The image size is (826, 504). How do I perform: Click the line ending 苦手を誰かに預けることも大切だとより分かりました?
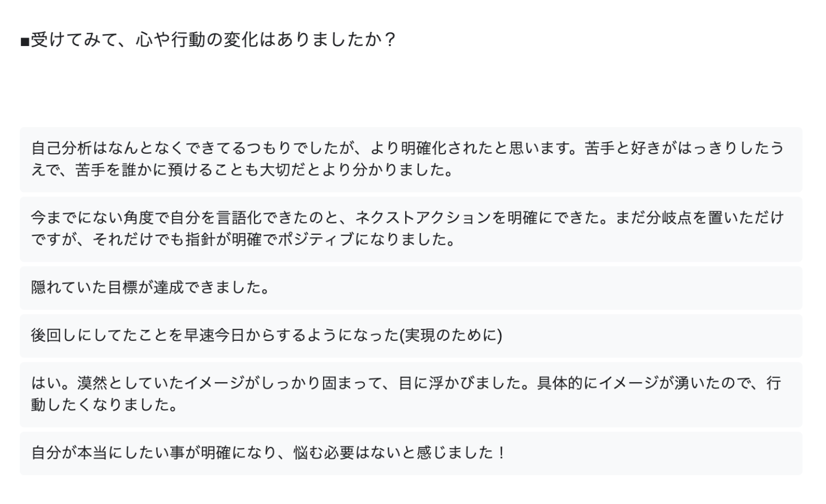pyautogui.click(x=243, y=170)
